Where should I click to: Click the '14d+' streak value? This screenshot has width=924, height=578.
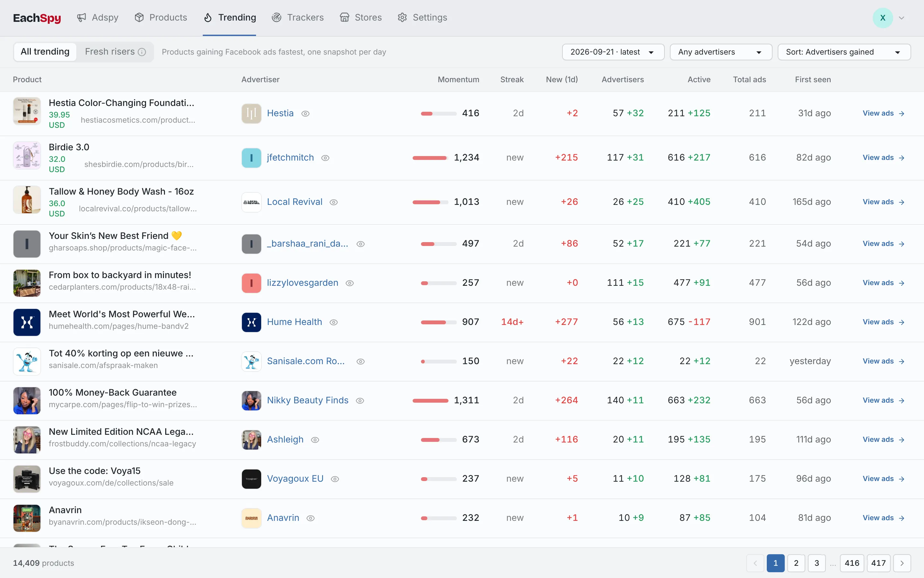pyautogui.click(x=512, y=322)
